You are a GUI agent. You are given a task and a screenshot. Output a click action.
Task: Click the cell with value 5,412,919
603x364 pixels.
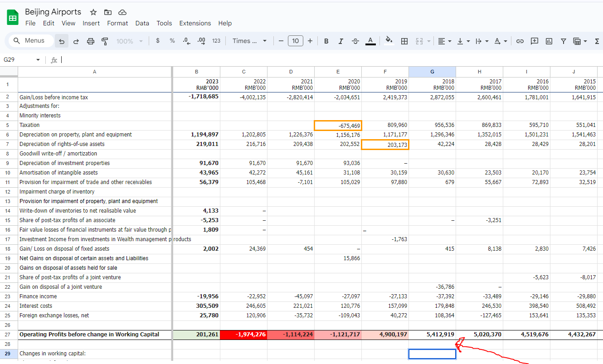(x=432, y=335)
